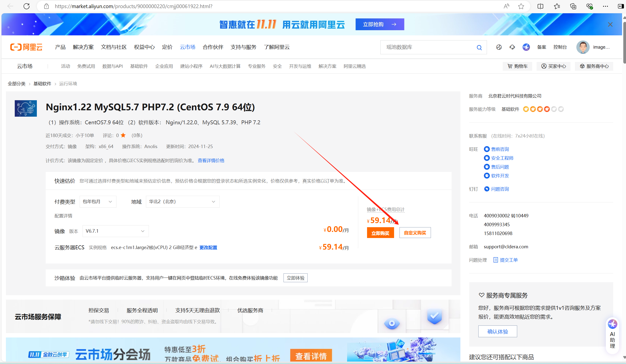
Task: Open the shopping cart 购物车
Action: (517, 66)
